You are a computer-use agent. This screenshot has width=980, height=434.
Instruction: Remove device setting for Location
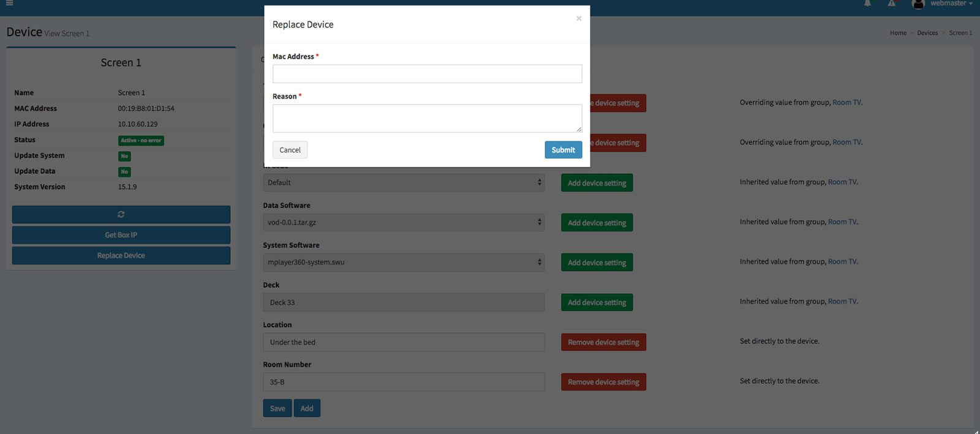(603, 342)
